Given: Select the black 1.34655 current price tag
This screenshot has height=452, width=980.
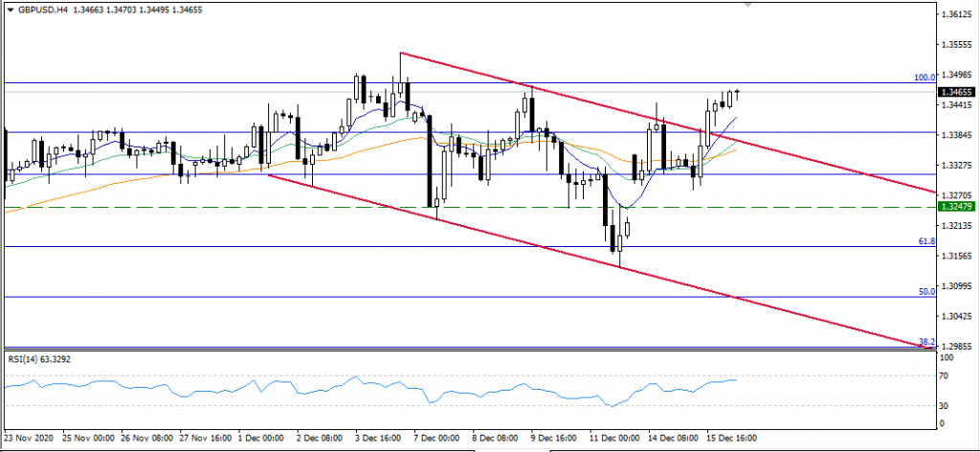Looking at the screenshot, I should (957, 92).
